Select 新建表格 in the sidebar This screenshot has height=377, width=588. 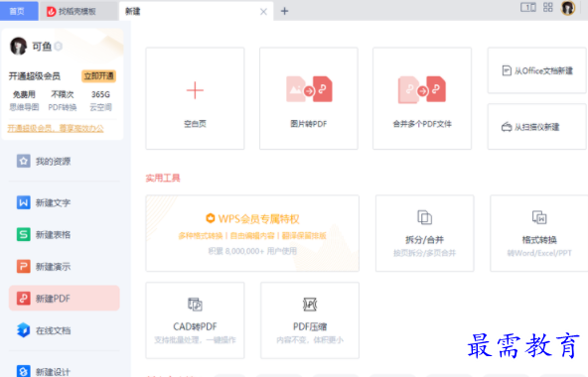pyautogui.click(x=65, y=234)
